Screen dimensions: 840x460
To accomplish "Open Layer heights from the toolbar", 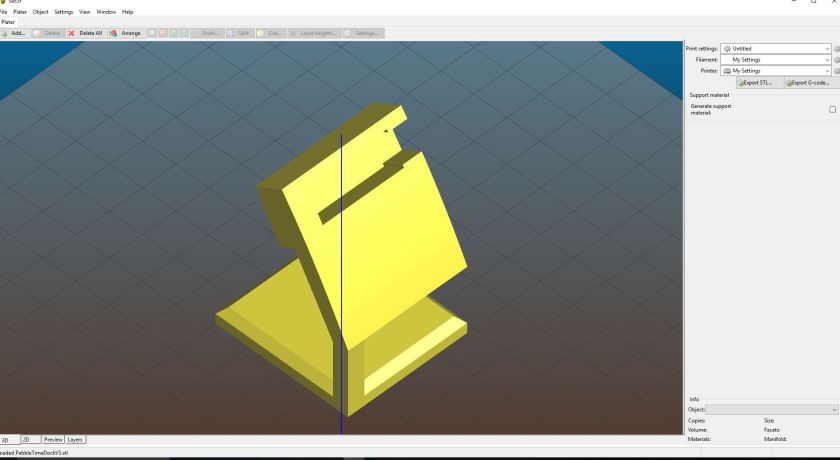I will click(x=314, y=33).
